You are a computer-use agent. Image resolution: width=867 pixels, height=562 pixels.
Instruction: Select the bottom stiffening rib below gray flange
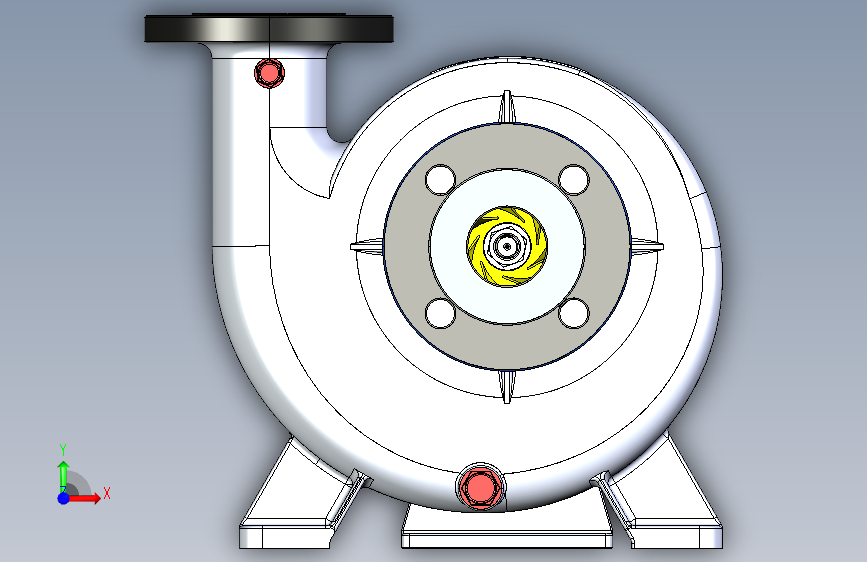click(x=507, y=386)
